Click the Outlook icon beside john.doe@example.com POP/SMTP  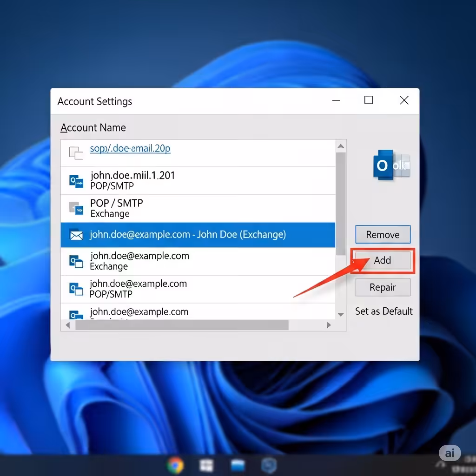click(76, 289)
